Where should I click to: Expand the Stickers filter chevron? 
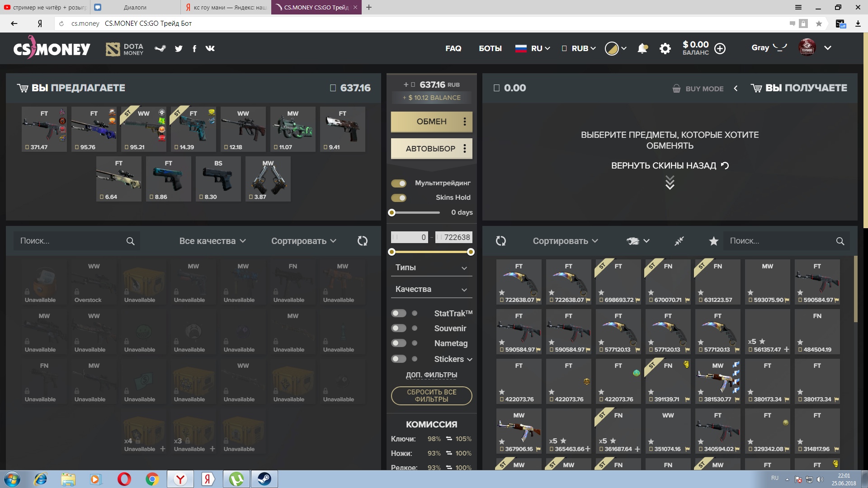coord(470,360)
